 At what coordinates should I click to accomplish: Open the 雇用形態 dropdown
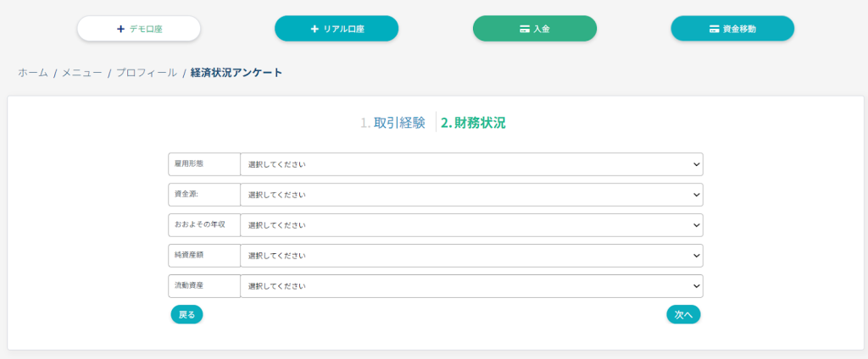pyautogui.click(x=471, y=164)
